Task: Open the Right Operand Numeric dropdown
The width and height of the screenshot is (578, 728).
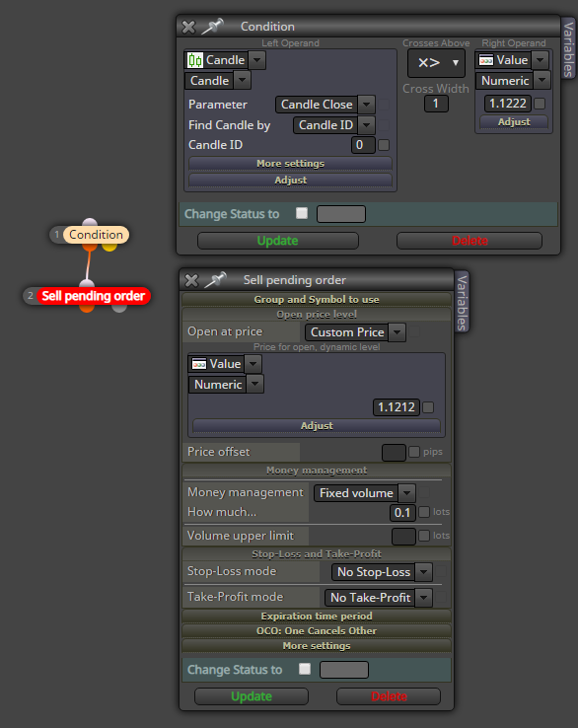Action: (x=542, y=80)
